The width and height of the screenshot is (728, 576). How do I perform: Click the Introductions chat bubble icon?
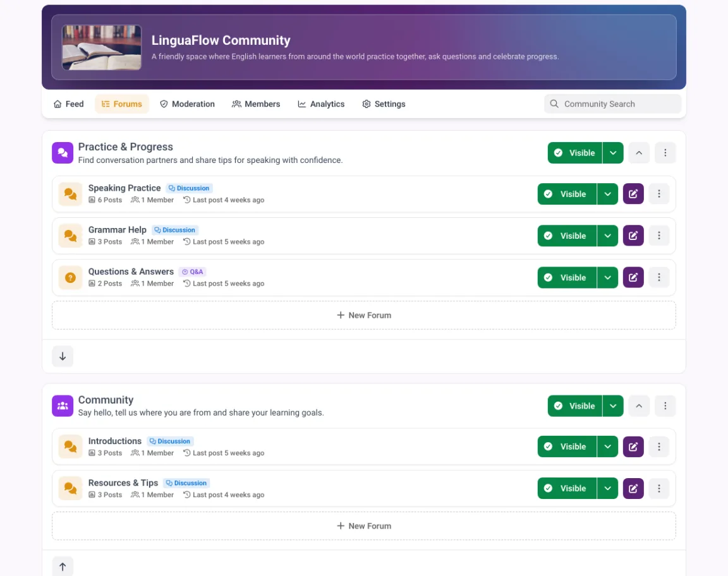click(71, 447)
